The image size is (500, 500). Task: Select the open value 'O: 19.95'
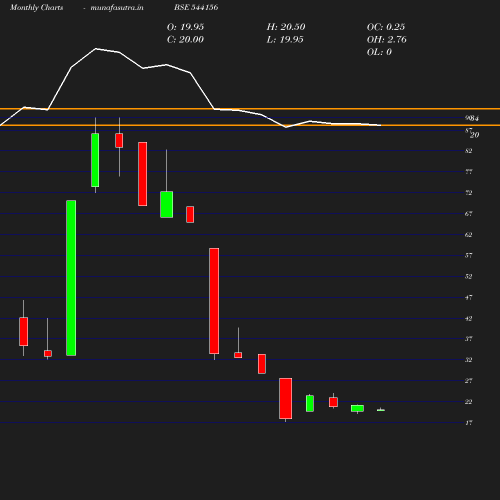[185, 27]
